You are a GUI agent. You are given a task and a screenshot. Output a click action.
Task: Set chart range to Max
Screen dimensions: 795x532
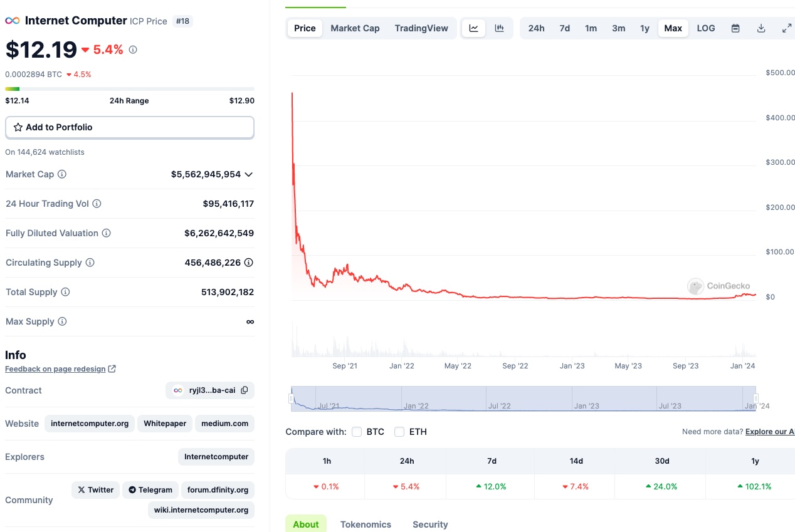(x=673, y=28)
